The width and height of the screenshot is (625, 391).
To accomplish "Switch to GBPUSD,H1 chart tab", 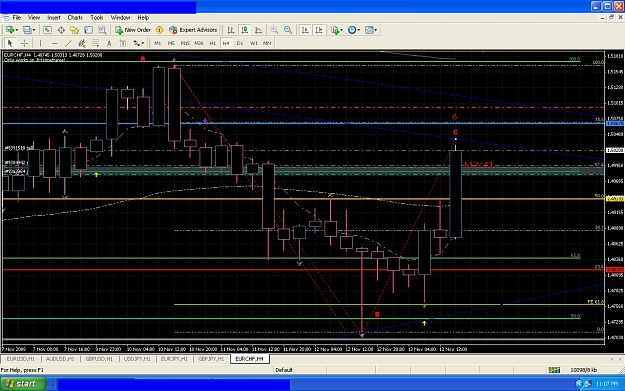I will click(x=99, y=359).
